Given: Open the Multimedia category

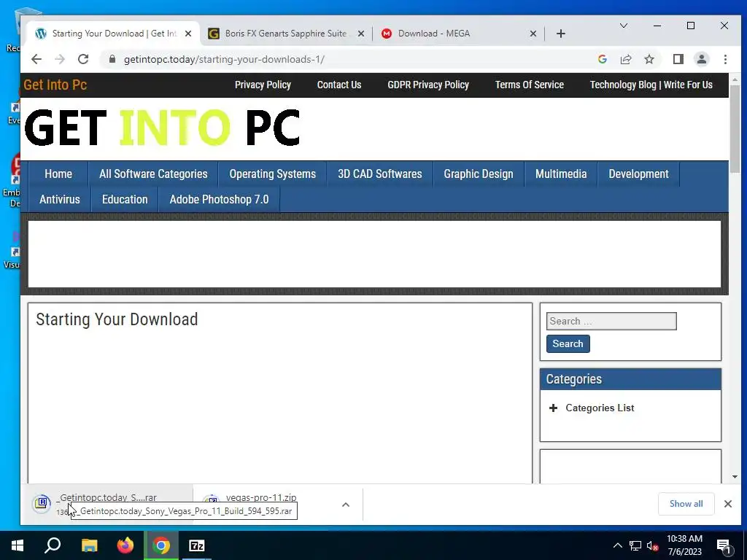Looking at the screenshot, I should pyautogui.click(x=561, y=174).
